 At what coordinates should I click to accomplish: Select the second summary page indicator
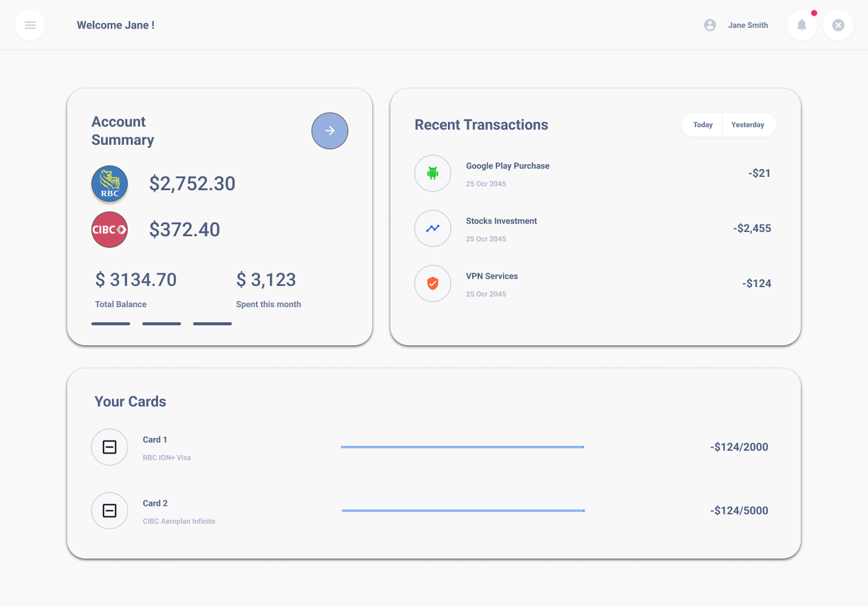pos(162,324)
